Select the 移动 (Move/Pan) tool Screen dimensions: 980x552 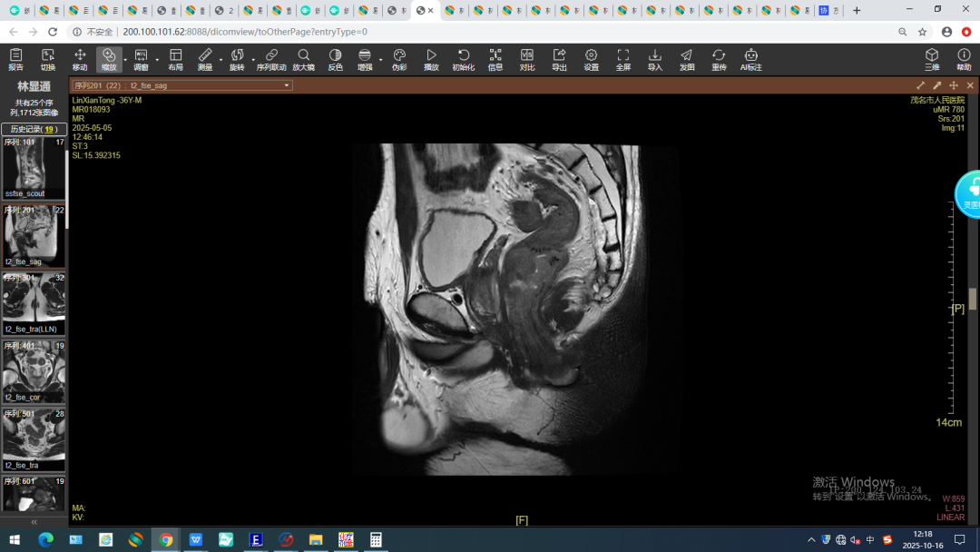tap(80, 59)
